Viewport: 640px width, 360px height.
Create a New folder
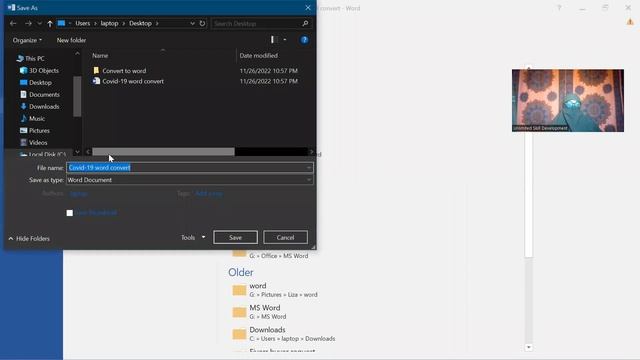coord(71,40)
